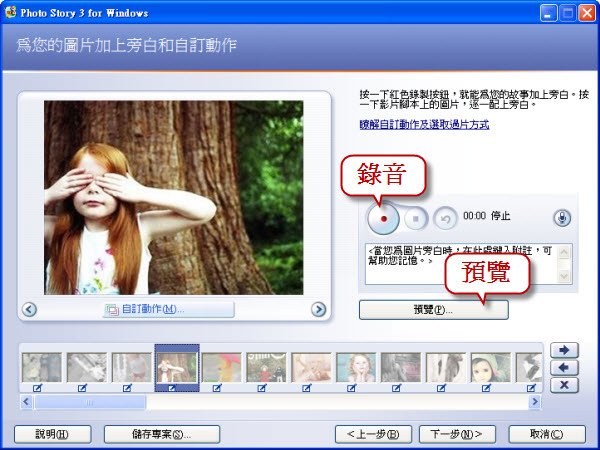This screenshot has width=600, height=450.
Task: Move the selected picture forward with the right arrow button
Action: pyautogui.click(x=564, y=350)
